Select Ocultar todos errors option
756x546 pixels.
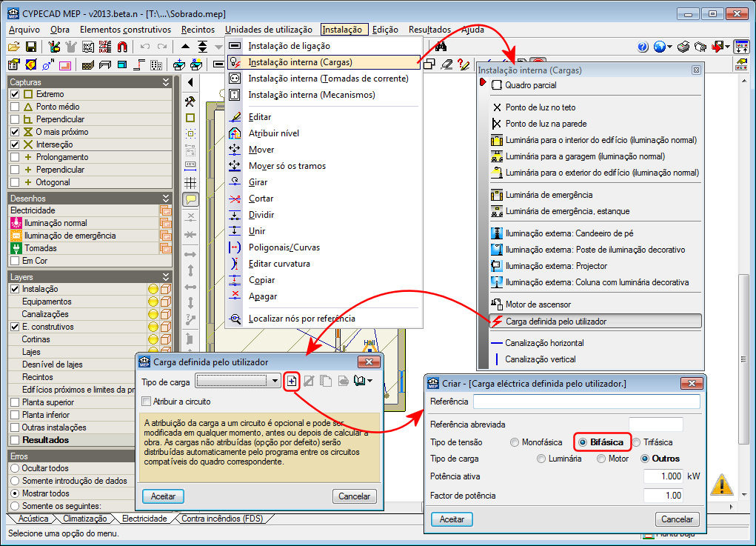point(15,468)
